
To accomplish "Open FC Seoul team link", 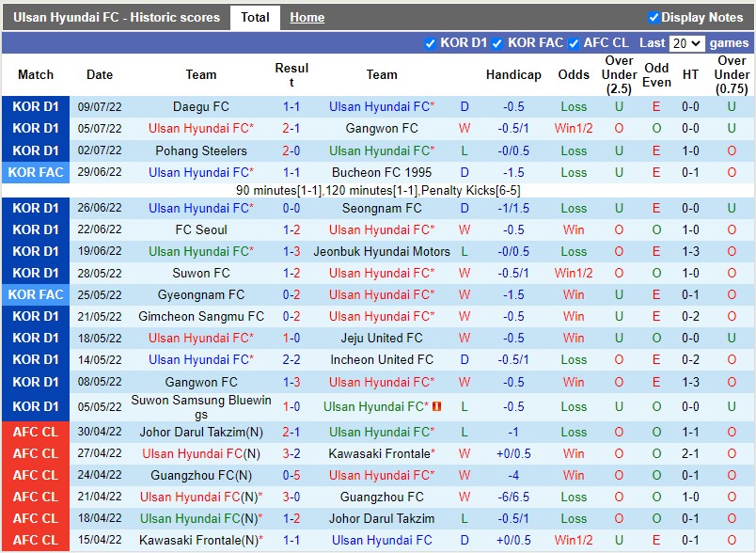I will [201, 230].
